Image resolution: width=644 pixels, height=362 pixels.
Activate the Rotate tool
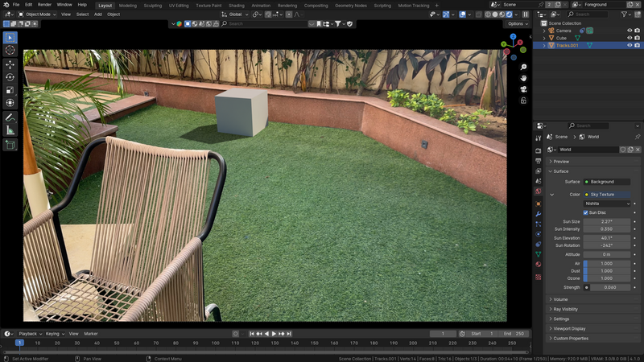[10, 77]
